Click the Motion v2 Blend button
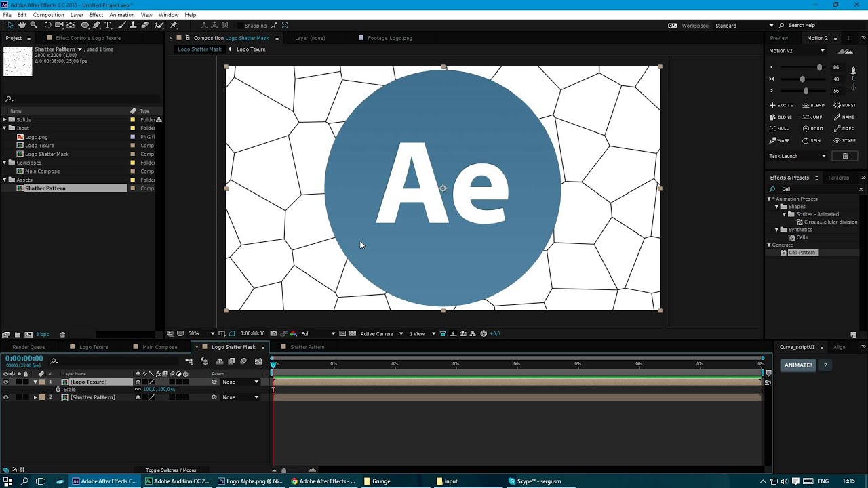This screenshot has width=868, height=488. tap(813, 105)
